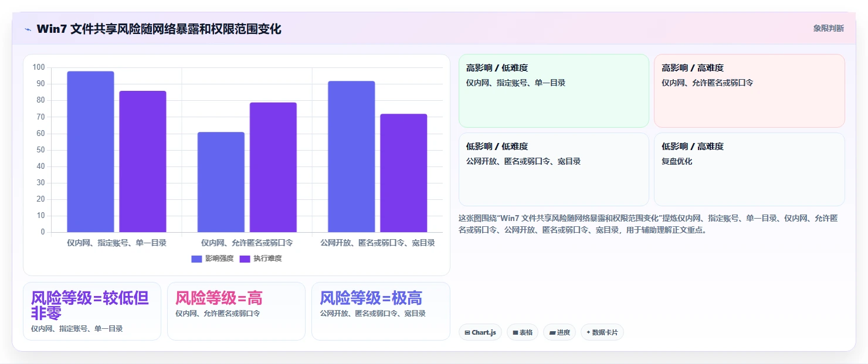Click the subtitle under 风险等级=极高
The image size is (868, 364).
[372, 314]
